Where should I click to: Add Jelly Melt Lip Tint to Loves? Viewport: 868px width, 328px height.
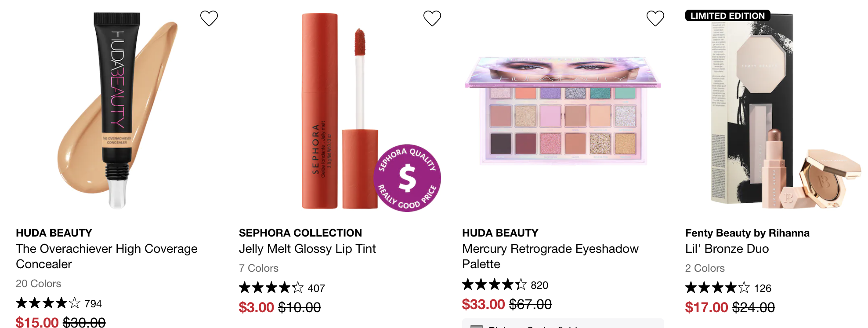[x=432, y=18]
